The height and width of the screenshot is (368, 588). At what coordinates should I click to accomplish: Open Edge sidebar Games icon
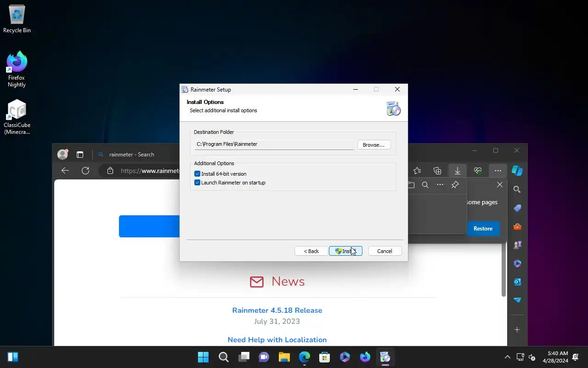coord(517,245)
